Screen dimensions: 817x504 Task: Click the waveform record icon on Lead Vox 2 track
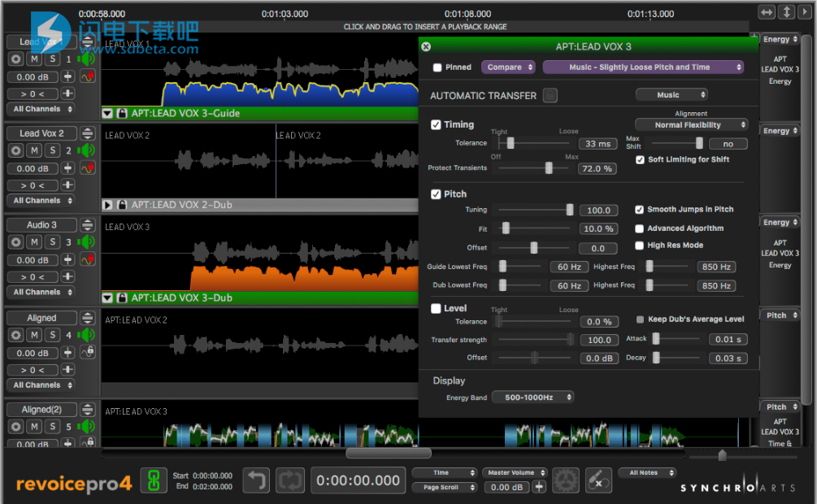[88, 167]
